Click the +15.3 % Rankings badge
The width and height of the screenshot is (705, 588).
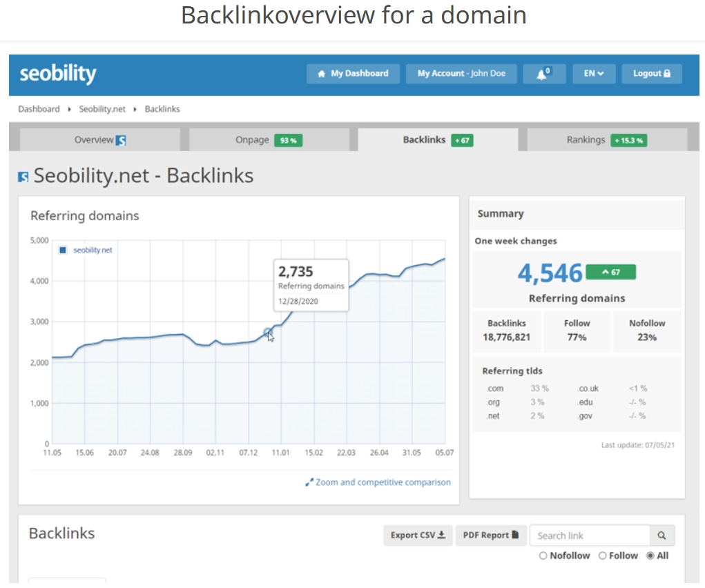pos(628,140)
